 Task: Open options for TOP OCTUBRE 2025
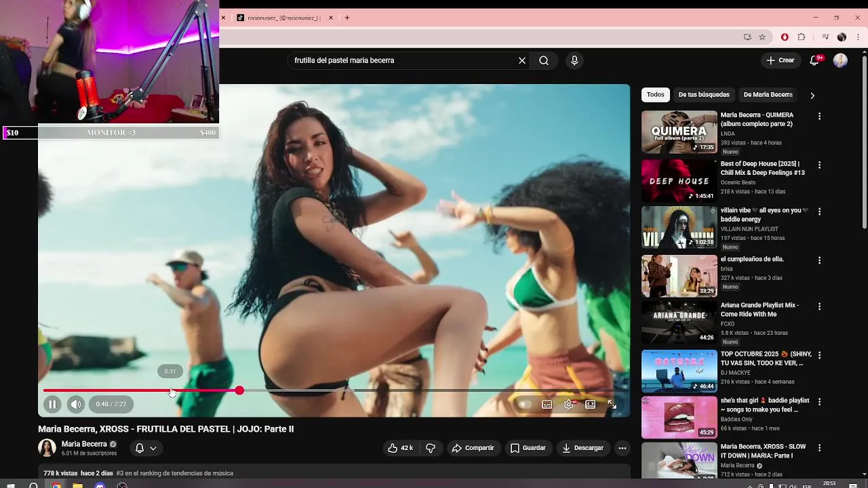(x=819, y=355)
